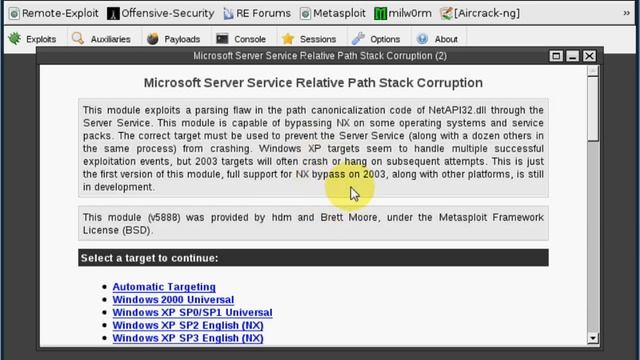
Task: Click the Options wrench icon
Action: click(358, 39)
